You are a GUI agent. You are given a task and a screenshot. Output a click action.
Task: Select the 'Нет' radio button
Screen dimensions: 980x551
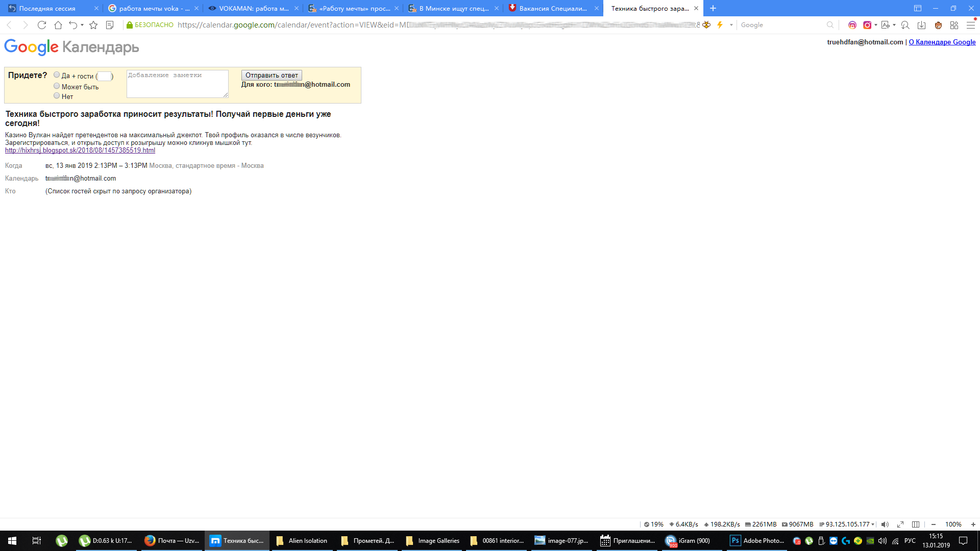[x=57, y=96]
